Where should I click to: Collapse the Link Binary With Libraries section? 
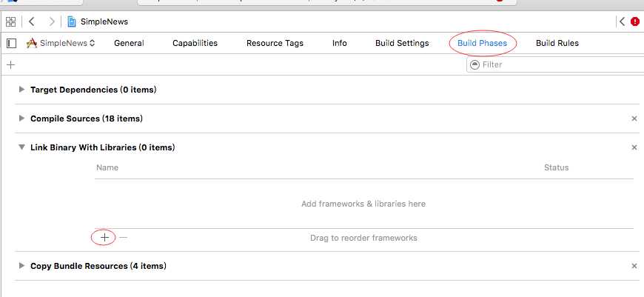click(21, 147)
